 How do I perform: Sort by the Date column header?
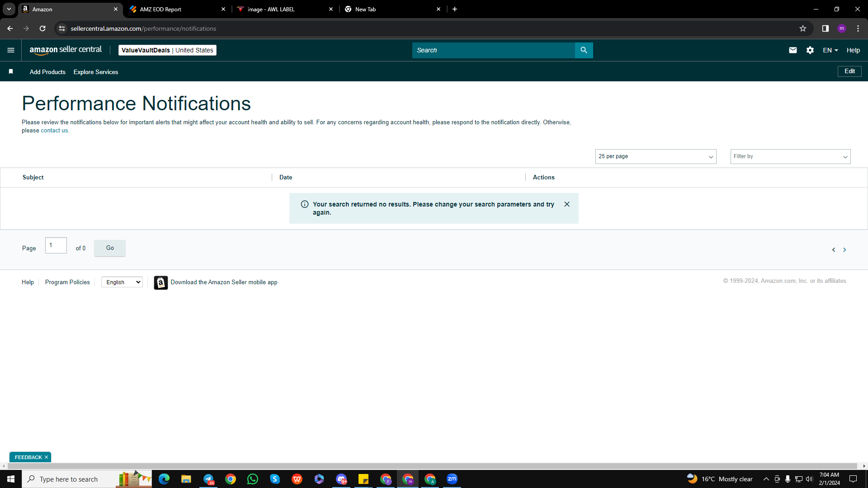[x=286, y=178]
